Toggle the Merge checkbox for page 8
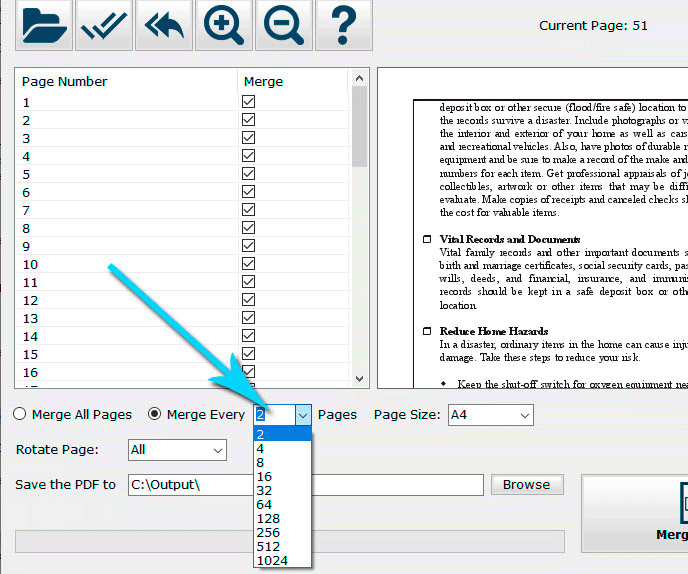The image size is (688, 574). pos(248,228)
